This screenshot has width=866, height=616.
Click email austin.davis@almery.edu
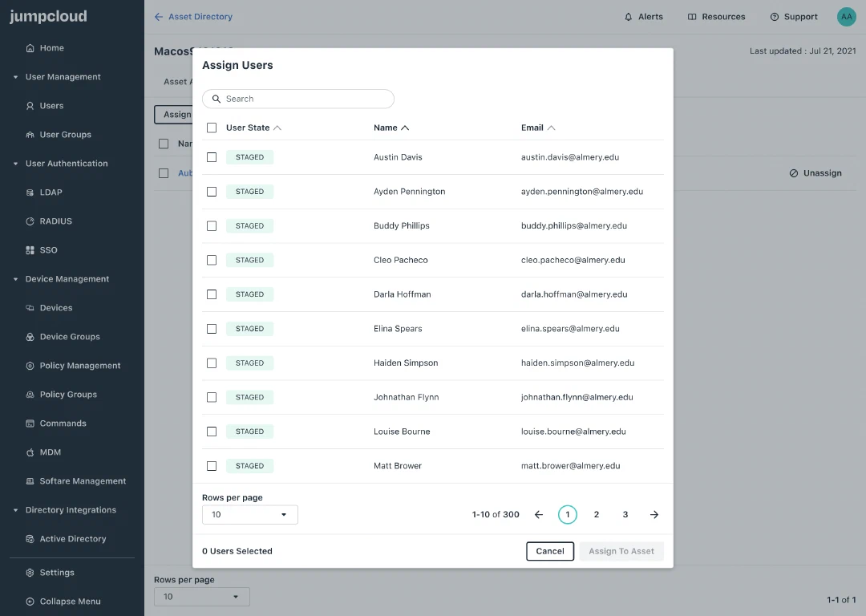point(570,157)
